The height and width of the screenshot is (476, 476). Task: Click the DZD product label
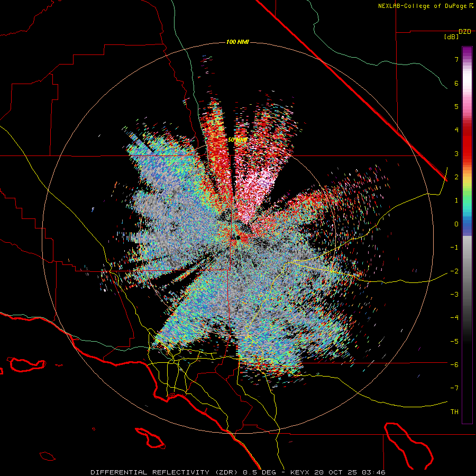(465, 32)
